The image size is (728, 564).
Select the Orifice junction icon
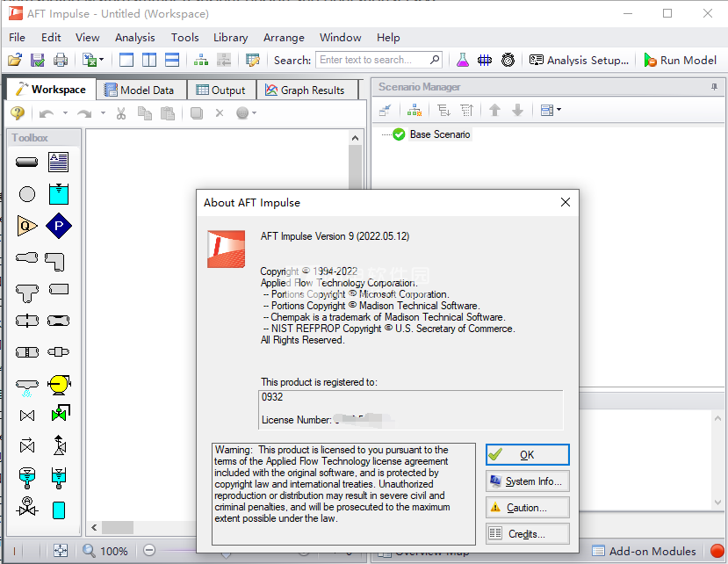point(27,321)
